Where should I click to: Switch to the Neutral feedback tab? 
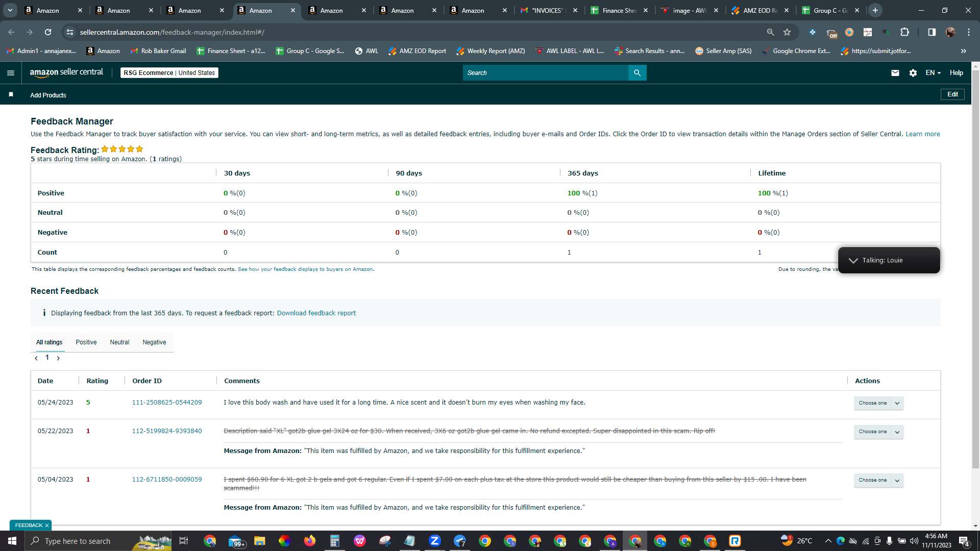click(x=119, y=342)
